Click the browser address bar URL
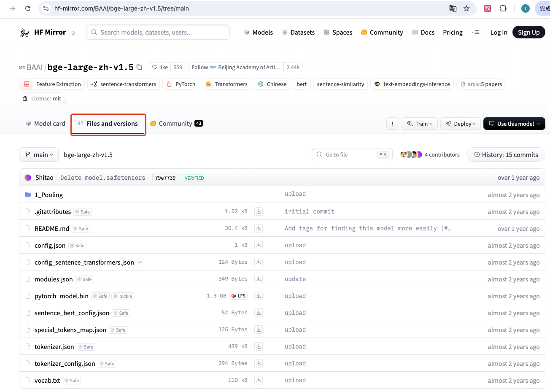 tap(121, 8)
